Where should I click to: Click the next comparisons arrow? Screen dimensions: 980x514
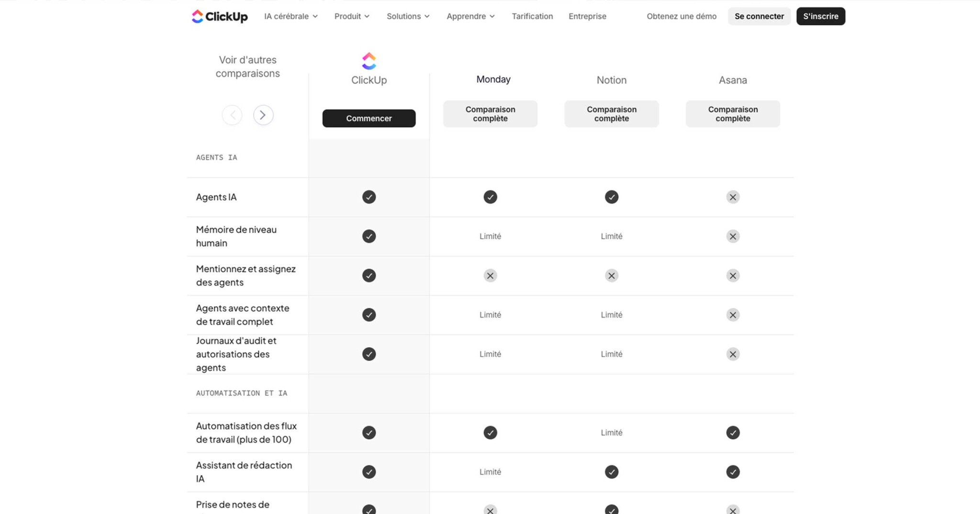(263, 115)
